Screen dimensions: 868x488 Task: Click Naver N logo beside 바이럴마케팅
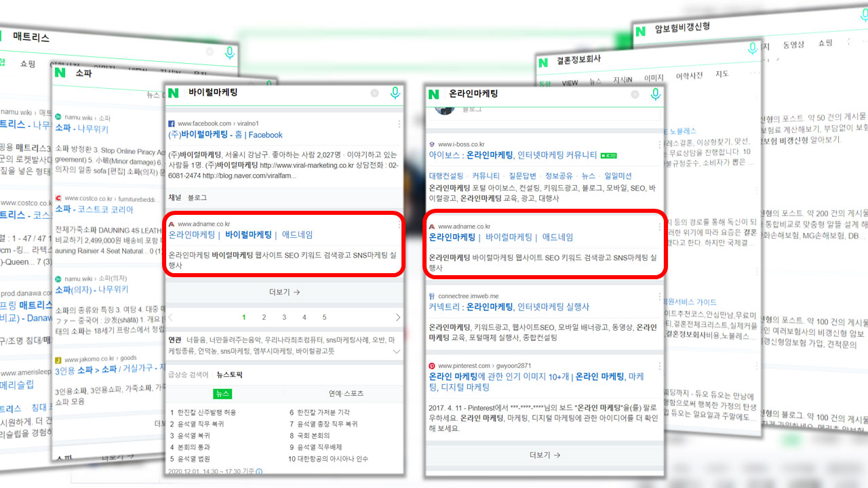[x=174, y=93]
